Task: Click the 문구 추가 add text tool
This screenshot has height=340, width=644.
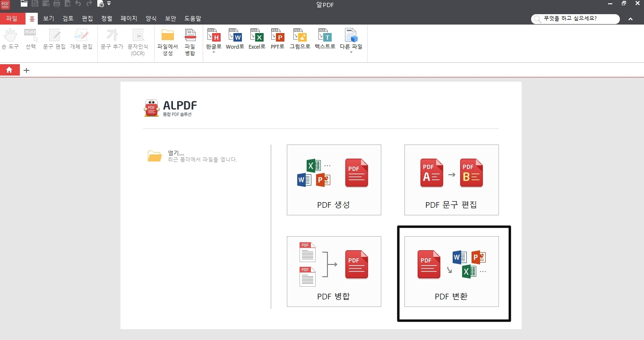Action: (112, 39)
